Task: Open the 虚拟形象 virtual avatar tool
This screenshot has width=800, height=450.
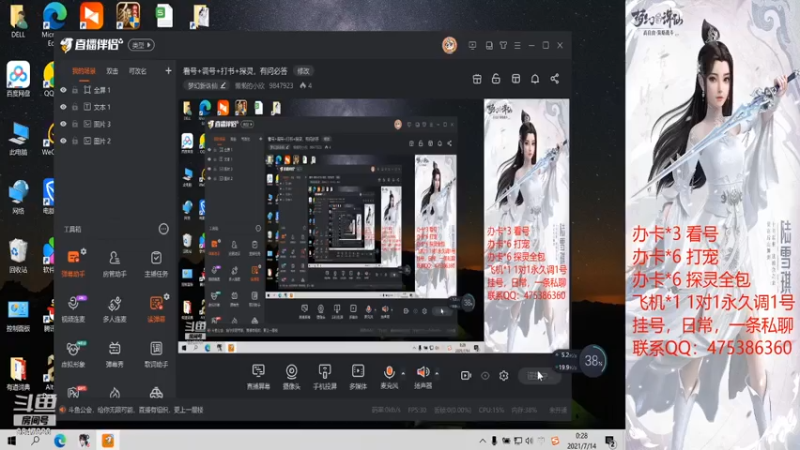Action: [73, 354]
